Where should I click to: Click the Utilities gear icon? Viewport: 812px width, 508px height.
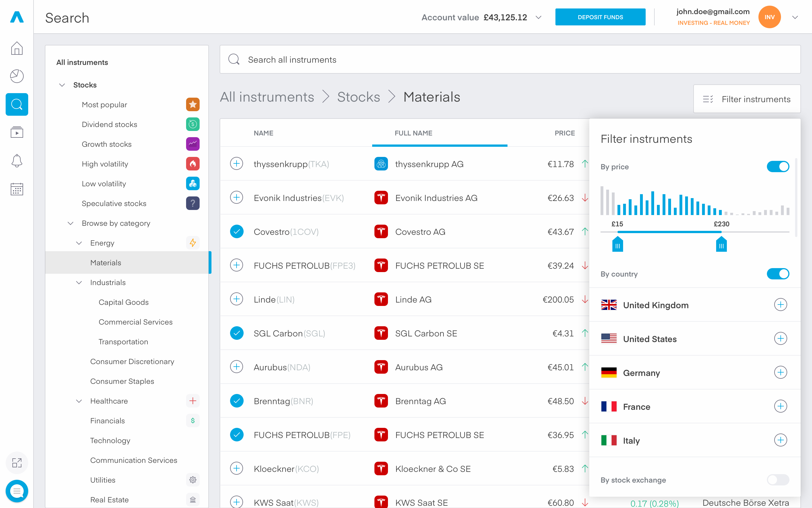click(x=193, y=480)
